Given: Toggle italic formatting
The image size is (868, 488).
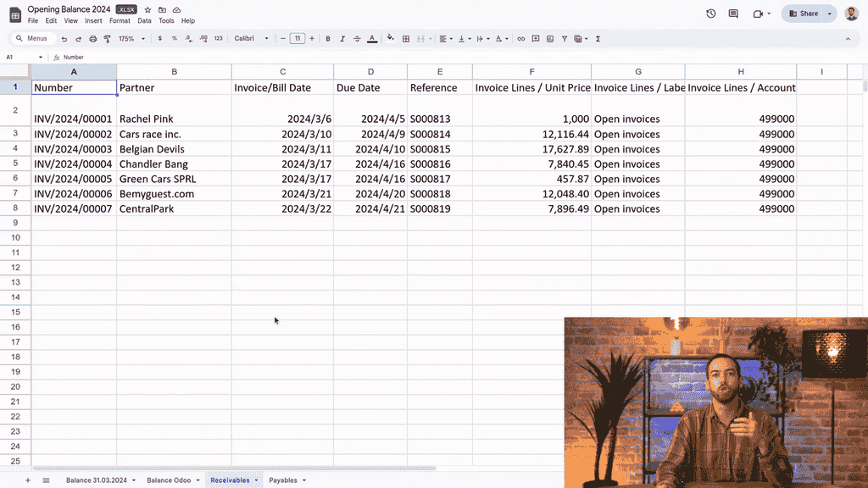Looking at the screenshot, I should 342,39.
